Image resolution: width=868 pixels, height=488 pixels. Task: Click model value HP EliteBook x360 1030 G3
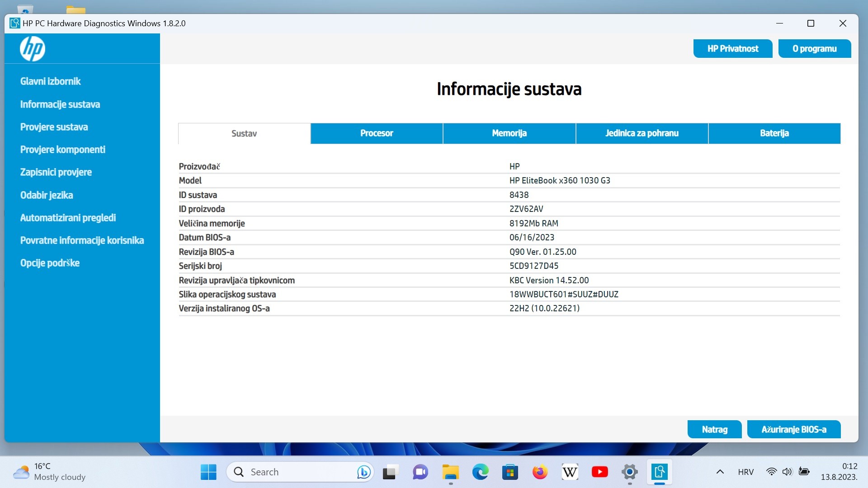click(x=560, y=181)
